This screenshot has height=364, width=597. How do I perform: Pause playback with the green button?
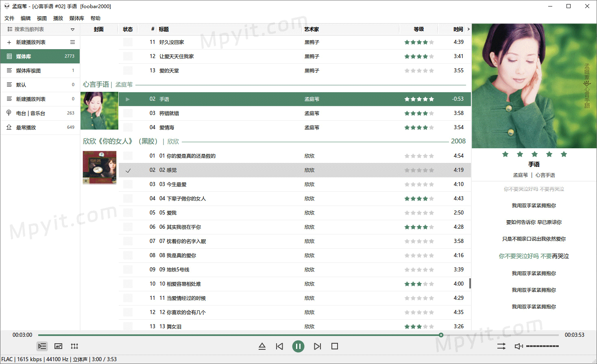click(x=298, y=346)
